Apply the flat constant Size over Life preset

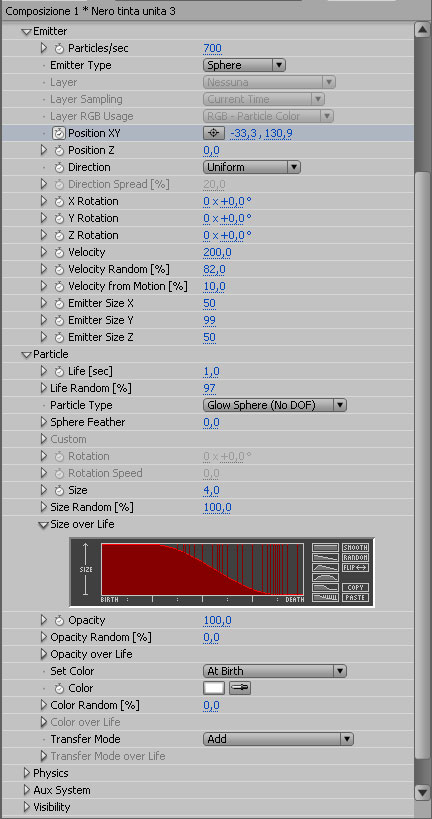click(325, 547)
